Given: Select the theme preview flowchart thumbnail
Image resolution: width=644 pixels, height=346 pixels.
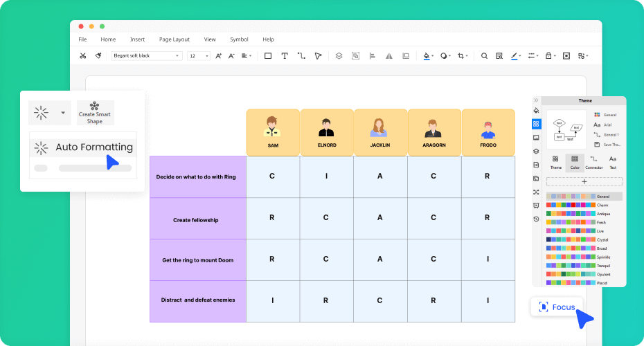Looking at the screenshot, I should [x=566, y=129].
